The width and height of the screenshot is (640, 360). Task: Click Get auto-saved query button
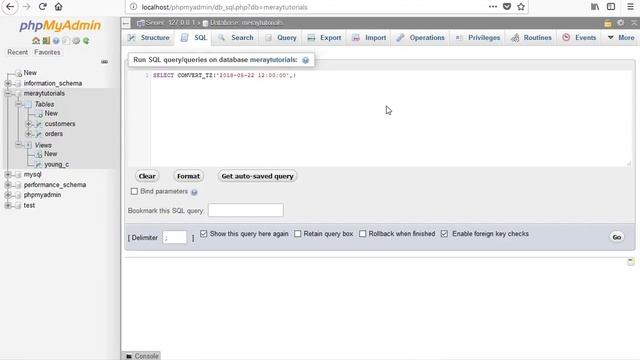(257, 176)
